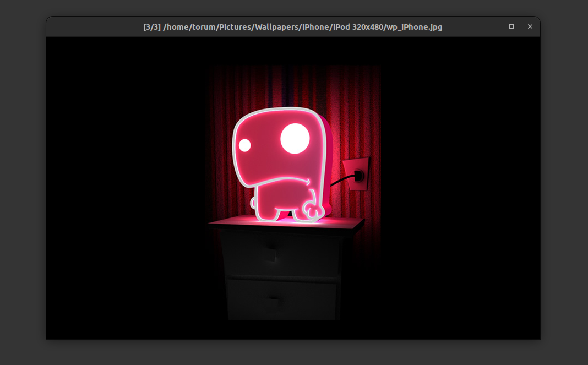Click the top drawer handle of the nightstand
This screenshot has height=365, width=588.
pyautogui.click(x=270, y=253)
